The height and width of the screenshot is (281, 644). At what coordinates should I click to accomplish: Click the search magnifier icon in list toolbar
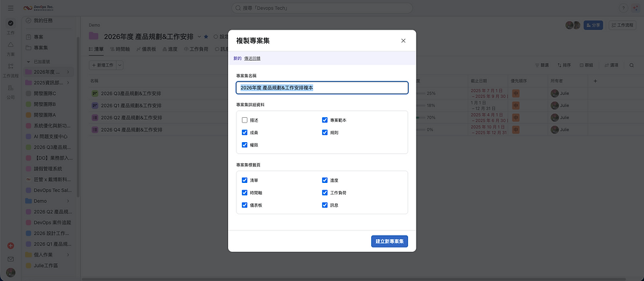632,65
